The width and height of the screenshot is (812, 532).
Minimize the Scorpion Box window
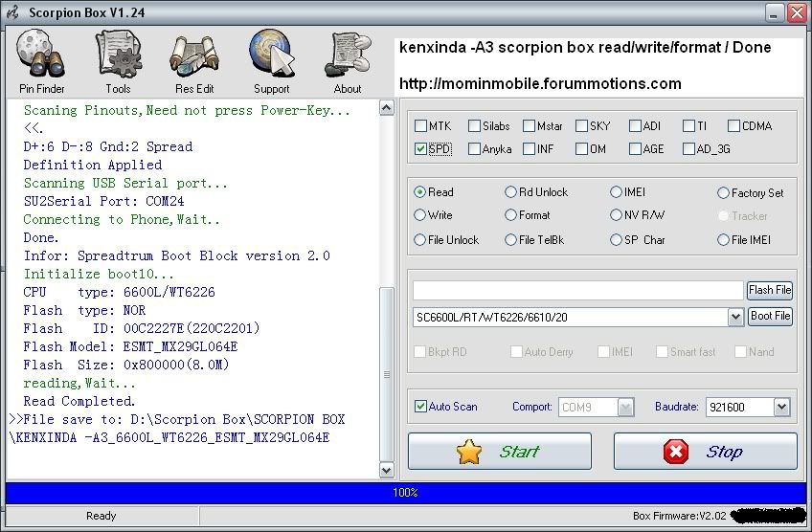775,12
